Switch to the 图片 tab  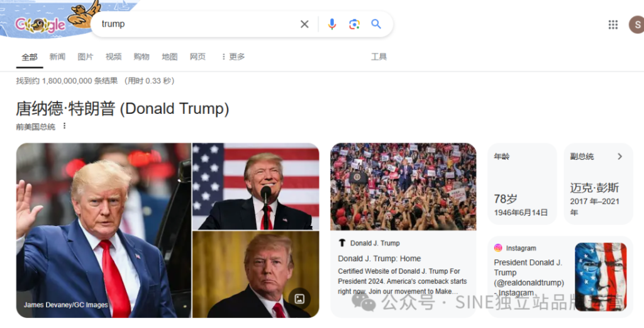[86, 57]
